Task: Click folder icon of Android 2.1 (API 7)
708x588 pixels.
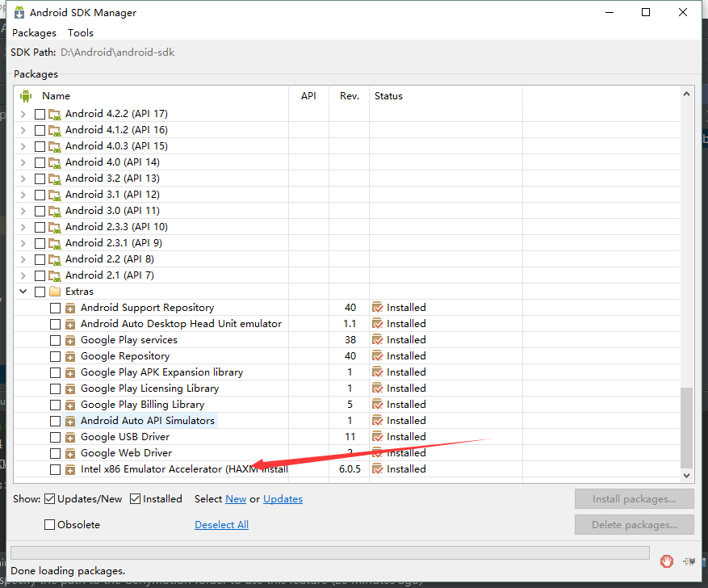Action: click(x=55, y=276)
